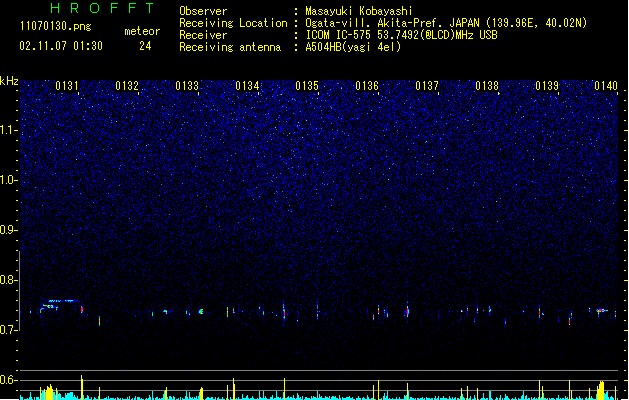The height and width of the screenshot is (400, 629).
Task: Click the 0132 time marker
Action: click(x=127, y=86)
